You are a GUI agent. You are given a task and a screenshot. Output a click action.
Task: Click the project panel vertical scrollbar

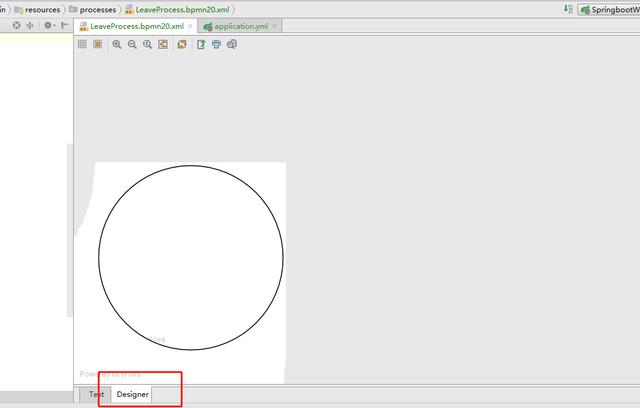point(69,230)
